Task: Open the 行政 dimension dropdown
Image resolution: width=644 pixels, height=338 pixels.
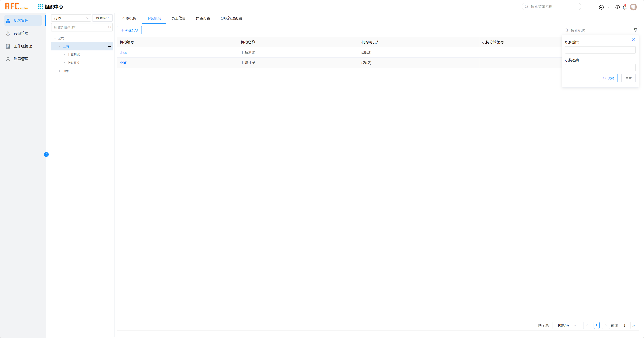Action: (x=71, y=18)
